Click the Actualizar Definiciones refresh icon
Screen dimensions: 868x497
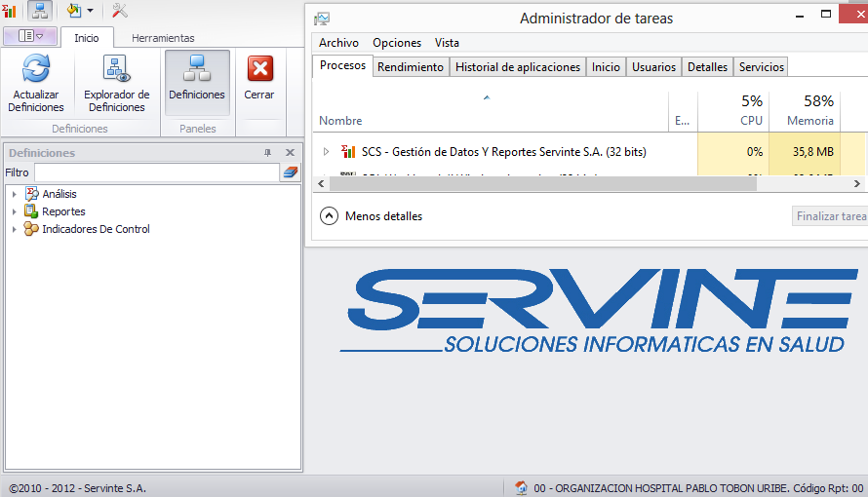point(36,70)
